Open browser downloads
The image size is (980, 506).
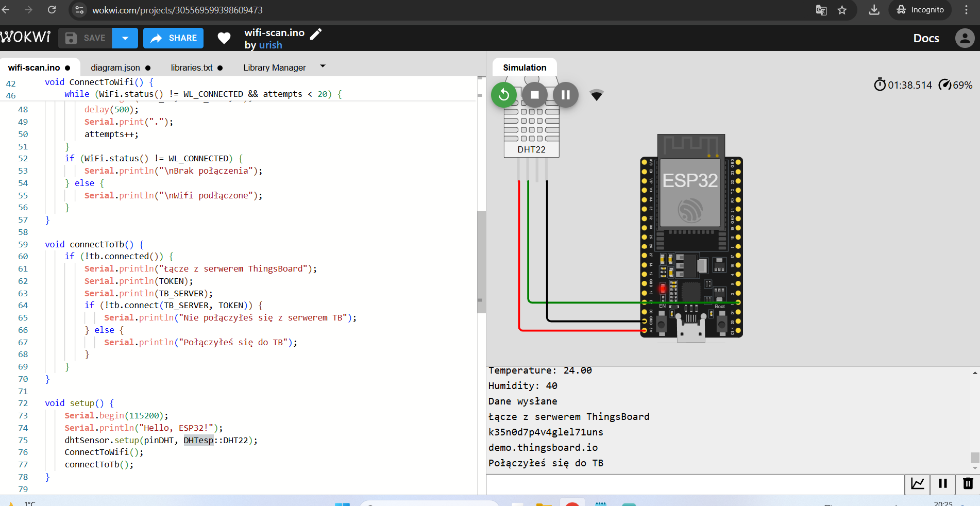(874, 10)
